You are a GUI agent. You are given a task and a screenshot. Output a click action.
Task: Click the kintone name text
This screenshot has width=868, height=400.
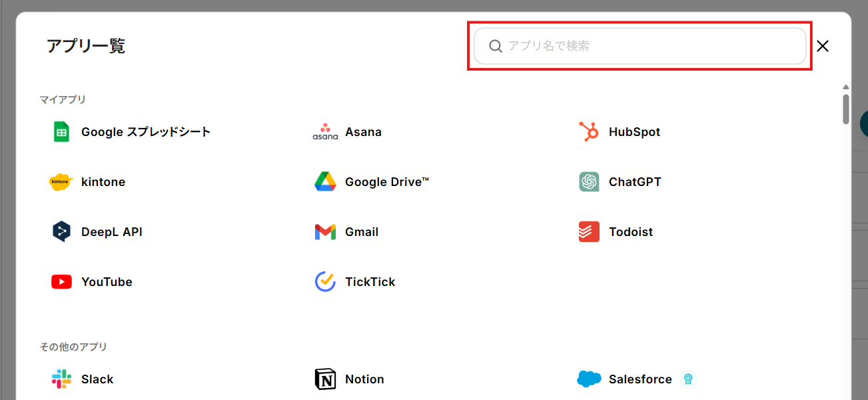tap(103, 182)
